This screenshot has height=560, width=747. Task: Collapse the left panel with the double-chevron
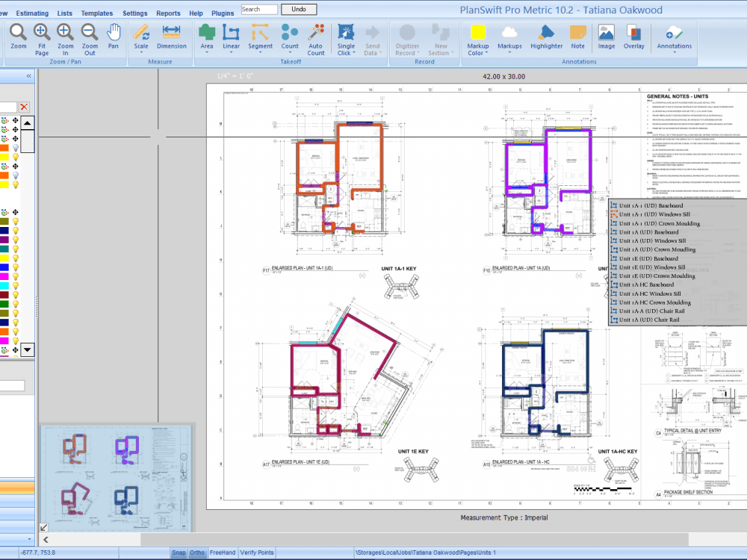point(28,75)
